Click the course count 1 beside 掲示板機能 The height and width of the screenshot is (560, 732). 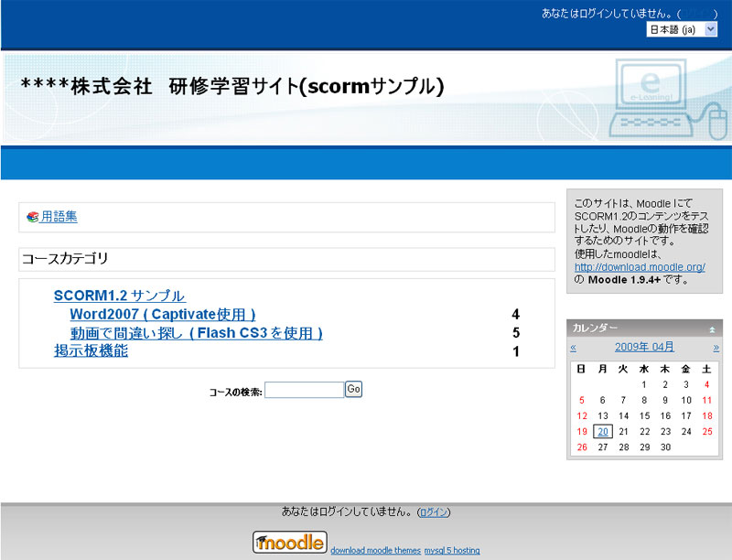tap(515, 351)
